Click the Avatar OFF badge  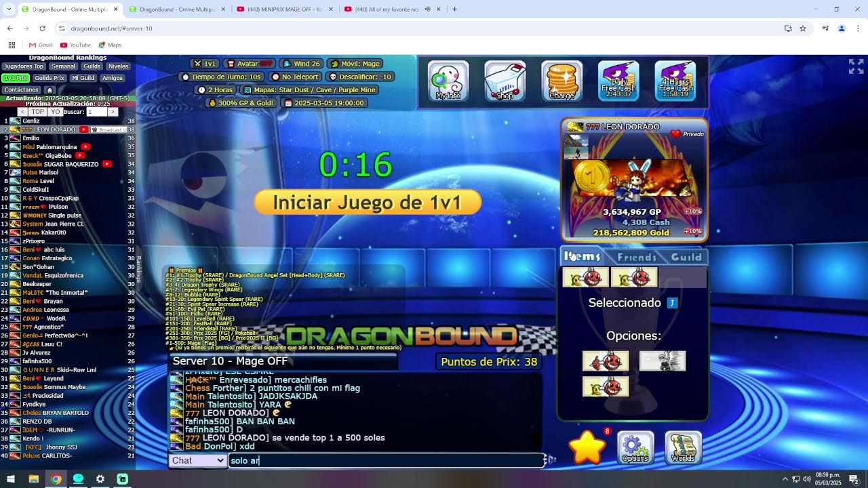249,64
